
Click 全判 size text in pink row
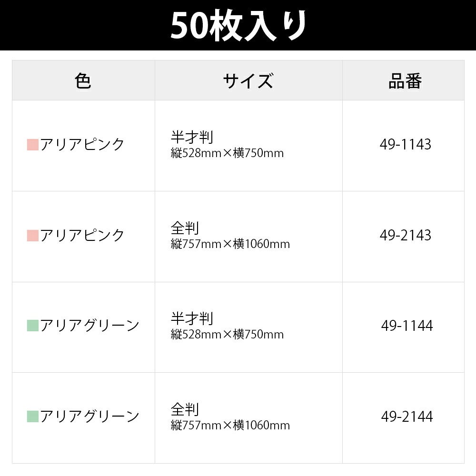coord(185,228)
